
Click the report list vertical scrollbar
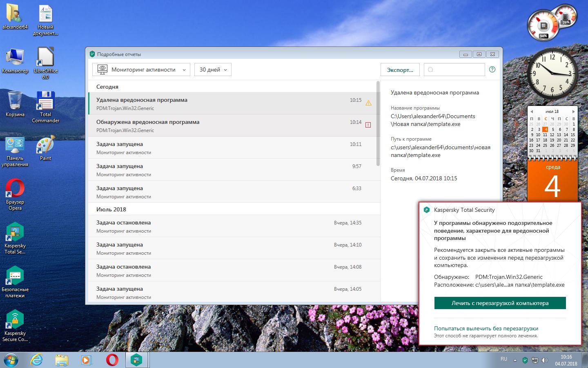(x=378, y=123)
